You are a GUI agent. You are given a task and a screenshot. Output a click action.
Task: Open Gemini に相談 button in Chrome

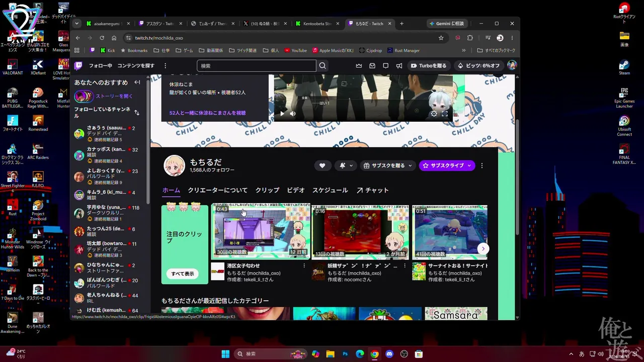[446, 24]
